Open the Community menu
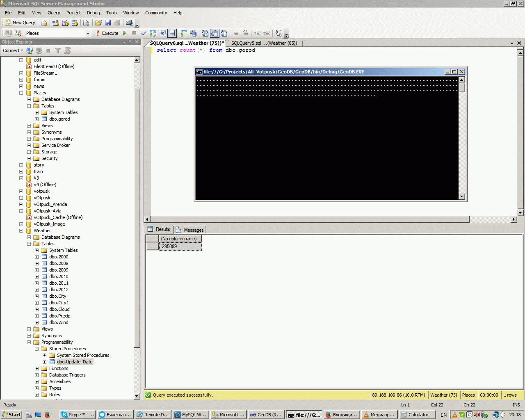This screenshot has height=420, width=525. click(x=156, y=13)
